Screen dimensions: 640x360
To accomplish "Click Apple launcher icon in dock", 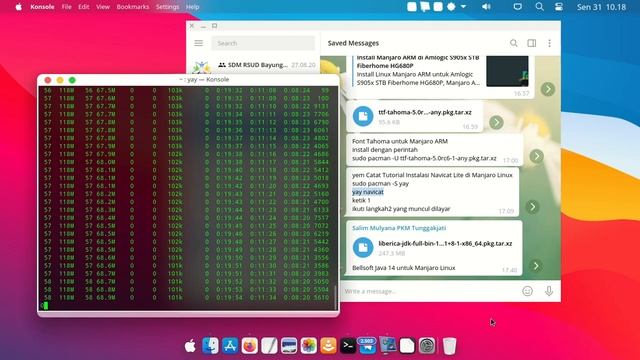I will coord(190,346).
